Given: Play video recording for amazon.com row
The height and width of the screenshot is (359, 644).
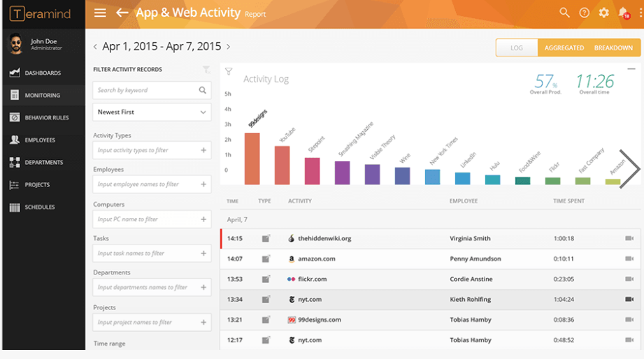Looking at the screenshot, I should click(629, 258).
